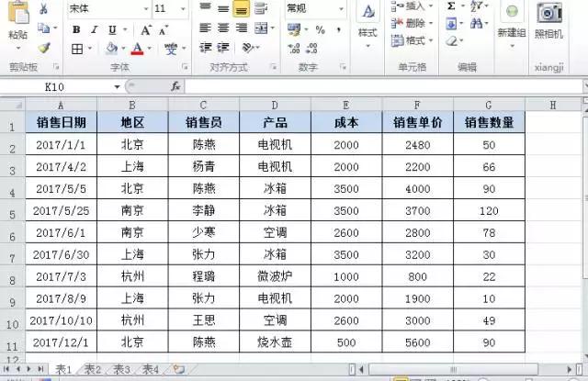Toggle Underline formatting
588x381 pixels.
click(112, 29)
